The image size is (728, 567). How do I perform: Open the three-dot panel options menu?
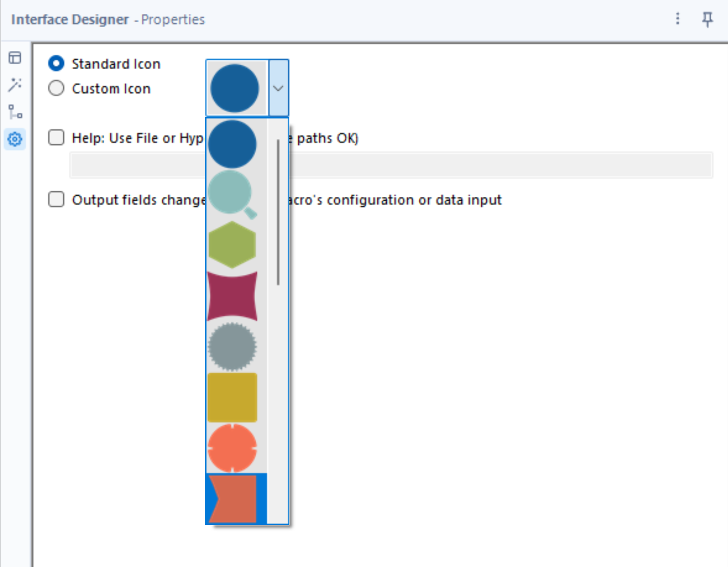coord(678,19)
